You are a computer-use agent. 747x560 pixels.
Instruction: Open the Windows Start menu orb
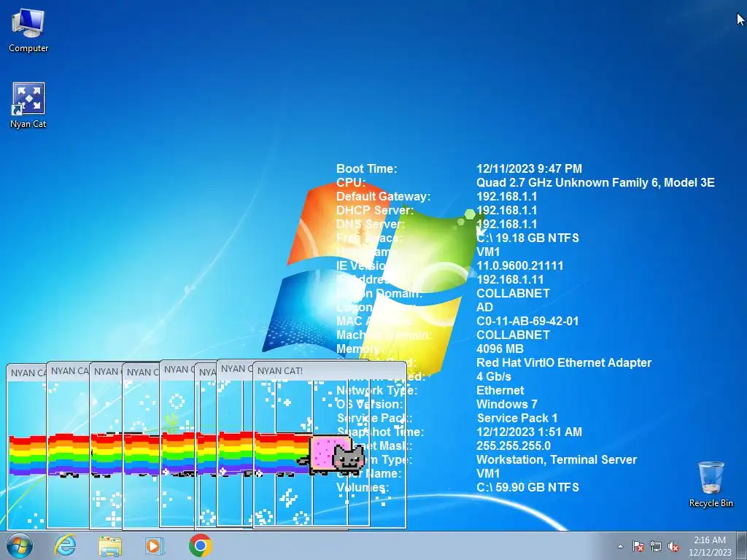pyautogui.click(x=20, y=545)
